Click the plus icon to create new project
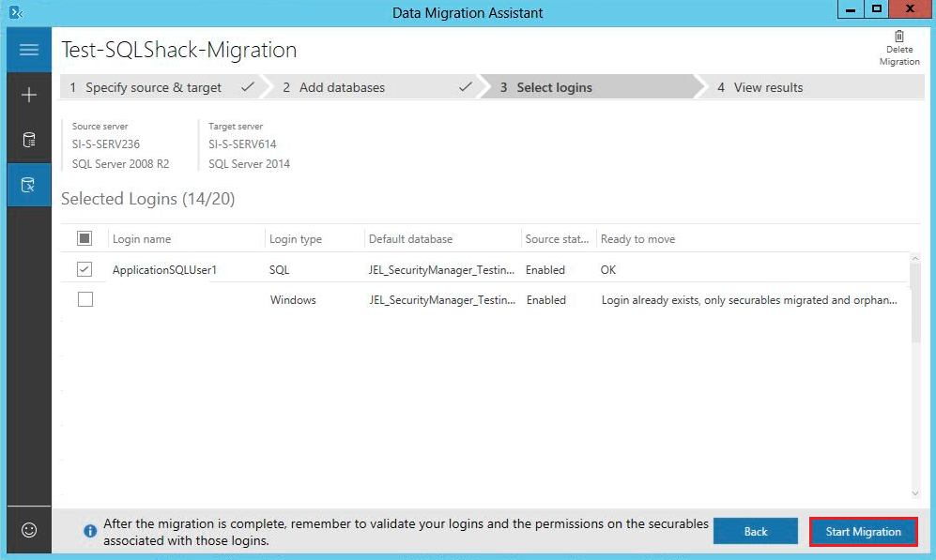936x560 pixels. point(29,95)
